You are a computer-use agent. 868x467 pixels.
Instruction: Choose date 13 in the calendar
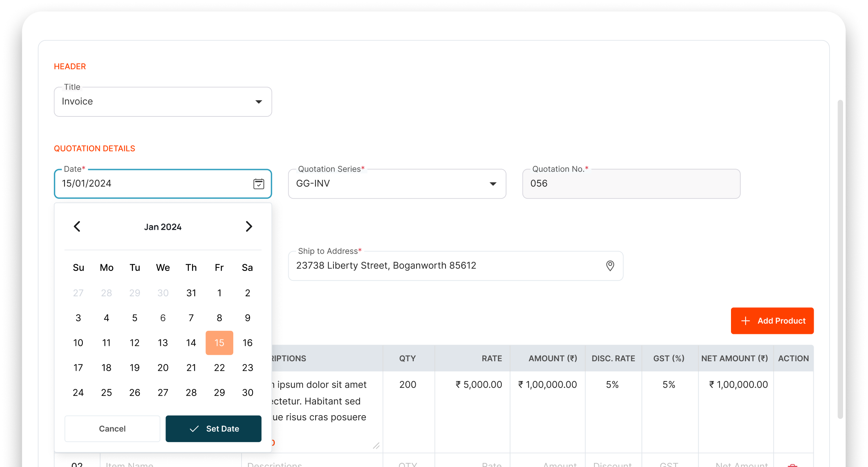tap(163, 343)
